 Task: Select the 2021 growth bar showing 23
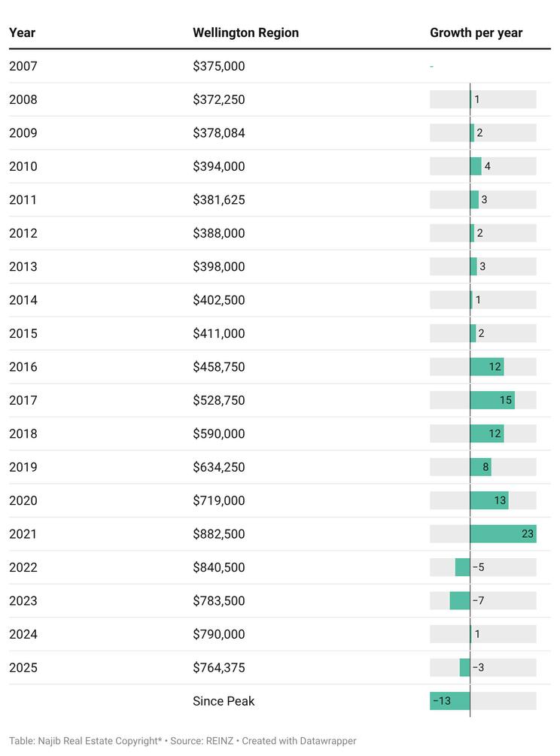[x=502, y=534]
